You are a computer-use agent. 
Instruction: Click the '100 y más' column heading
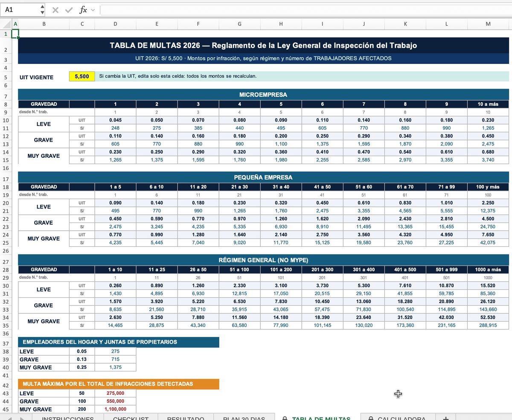488,187
